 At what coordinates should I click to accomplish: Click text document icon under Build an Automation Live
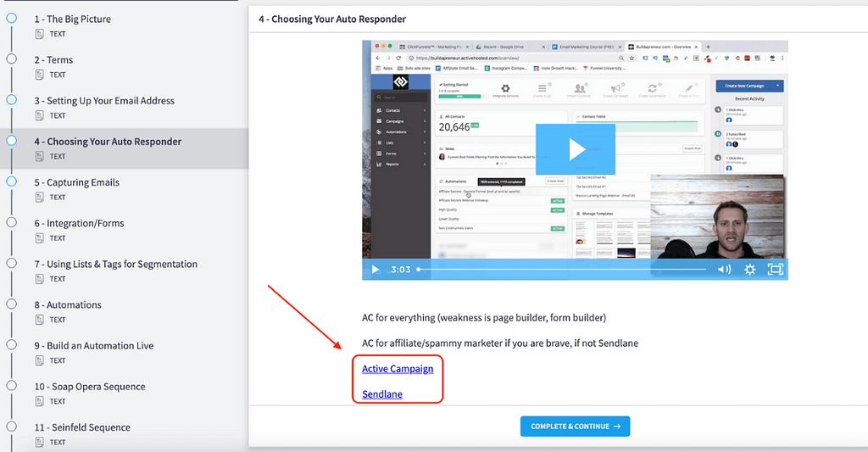(39, 360)
